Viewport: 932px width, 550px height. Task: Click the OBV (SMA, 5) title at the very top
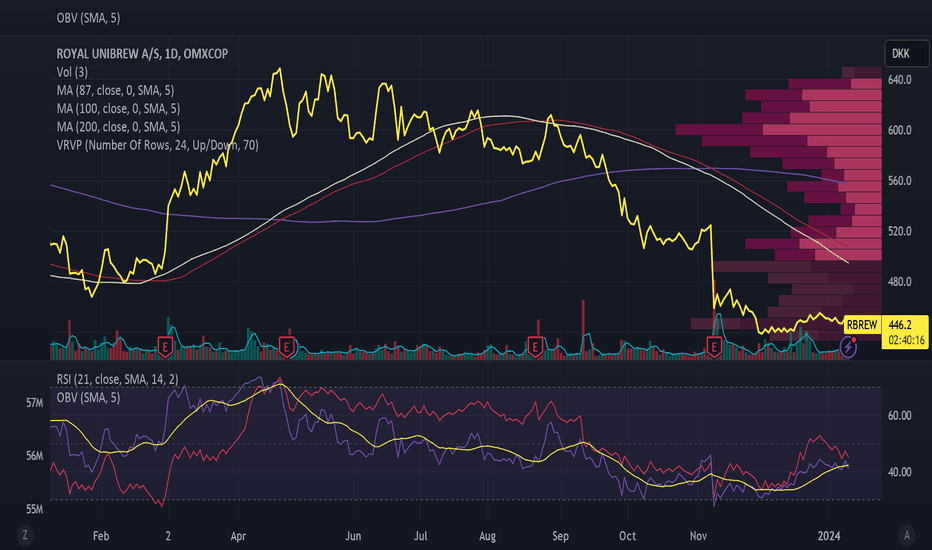[88, 18]
